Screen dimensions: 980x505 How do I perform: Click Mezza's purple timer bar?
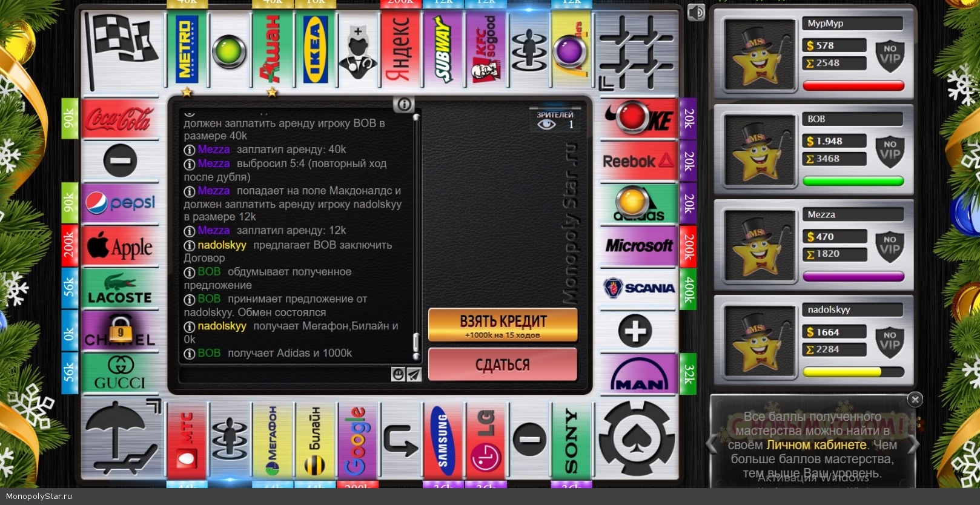pyautogui.click(x=853, y=277)
